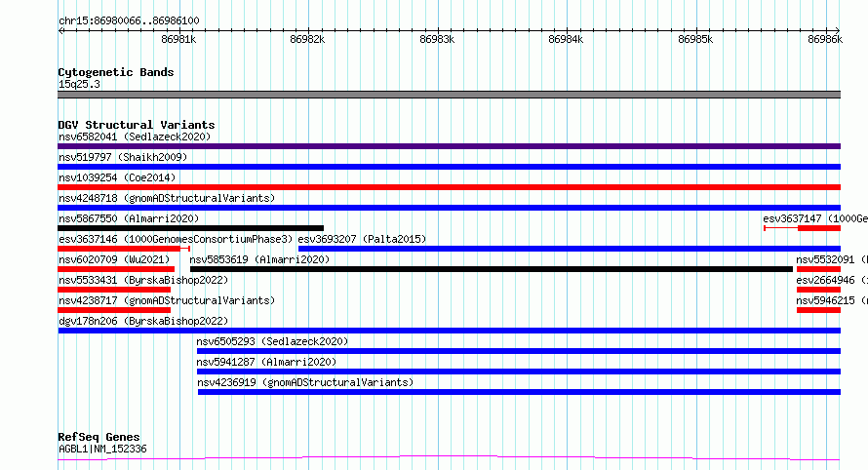Click the 86983k ruler position
The image size is (868, 470).
tap(437, 39)
